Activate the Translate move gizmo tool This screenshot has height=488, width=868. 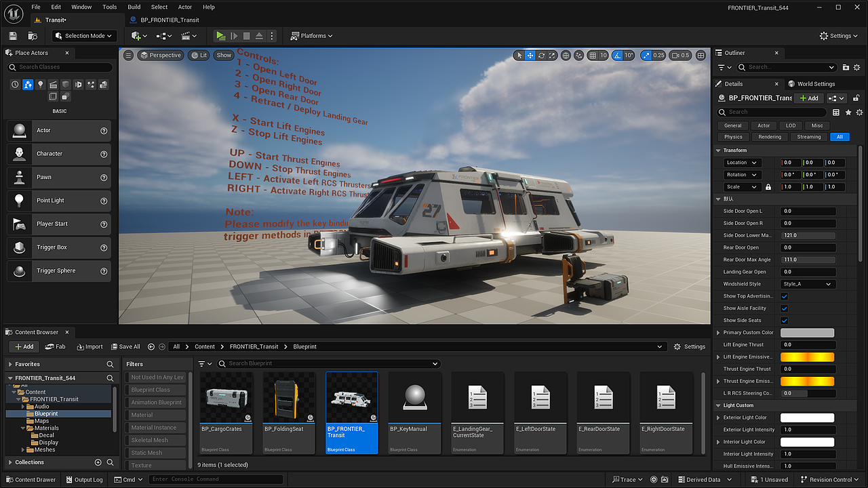(x=530, y=56)
